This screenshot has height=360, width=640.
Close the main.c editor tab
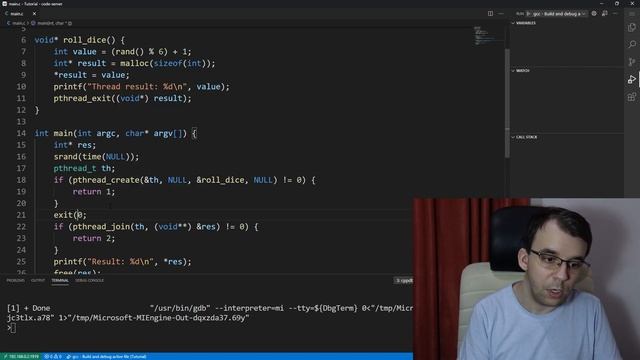tap(34, 13)
